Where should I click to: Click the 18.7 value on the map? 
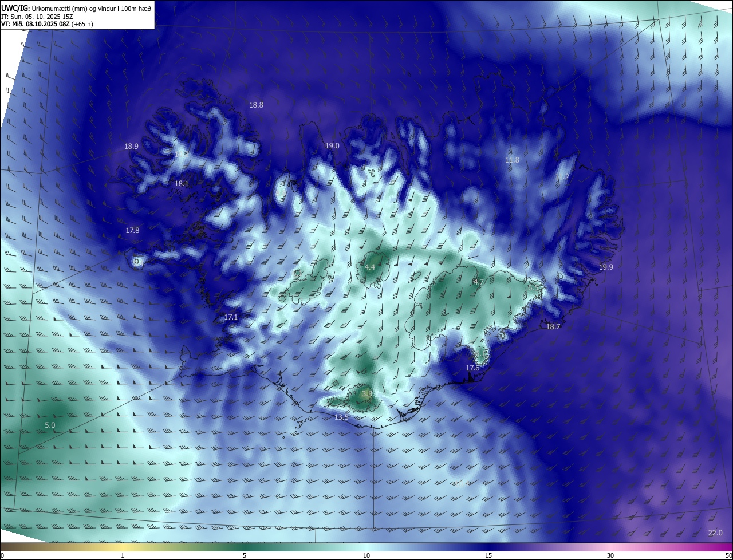click(x=553, y=327)
